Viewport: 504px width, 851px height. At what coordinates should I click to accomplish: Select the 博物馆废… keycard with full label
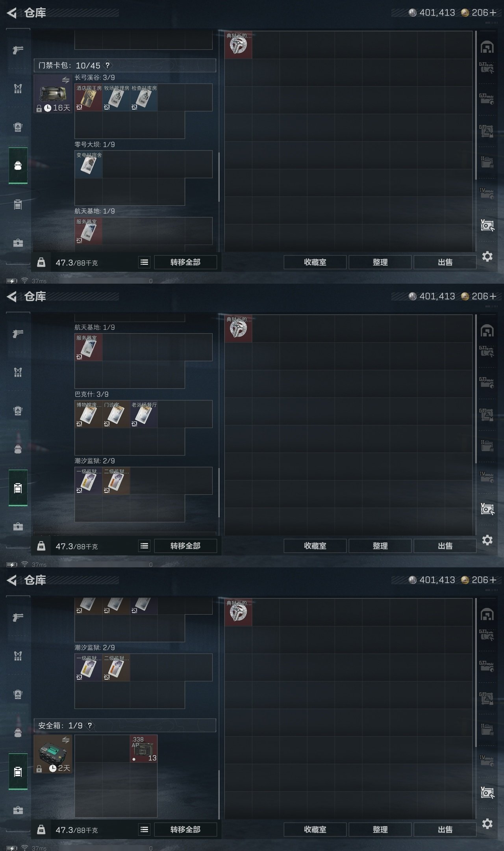tap(89, 414)
